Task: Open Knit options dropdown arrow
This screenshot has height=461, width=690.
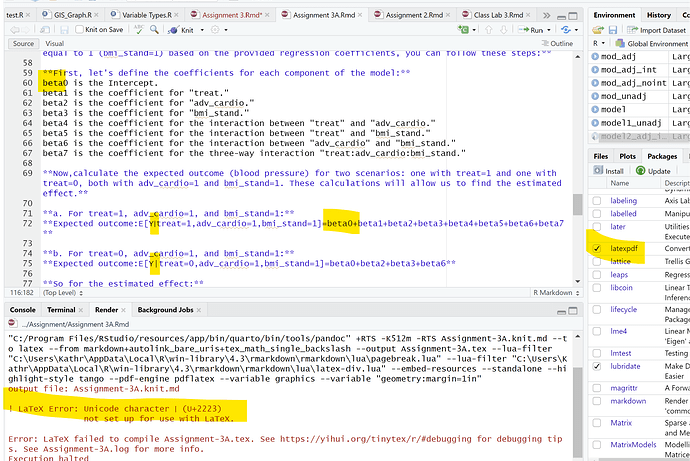Action: tap(202, 30)
